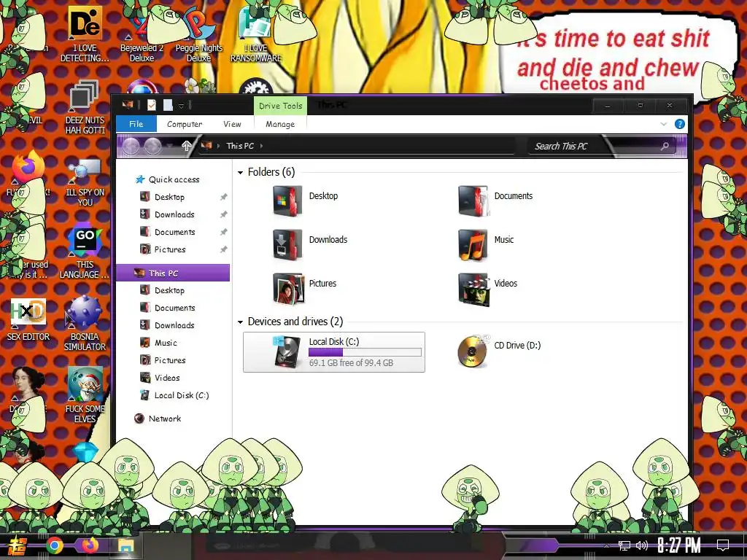The image size is (747, 560).
Task: Open the Downloads folder icon under Folders
Action: tap(287, 245)
